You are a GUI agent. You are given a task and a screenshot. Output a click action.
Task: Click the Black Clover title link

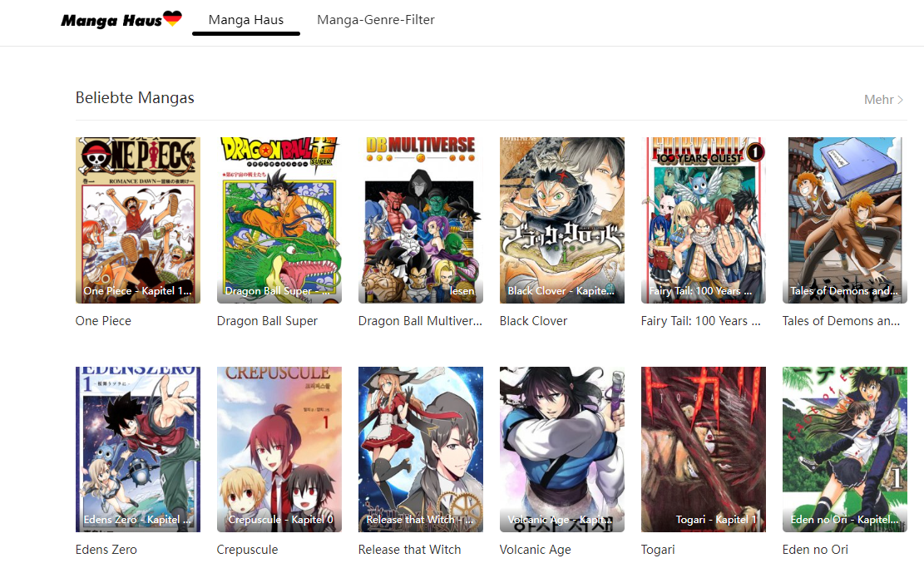(x=533, y=321)
